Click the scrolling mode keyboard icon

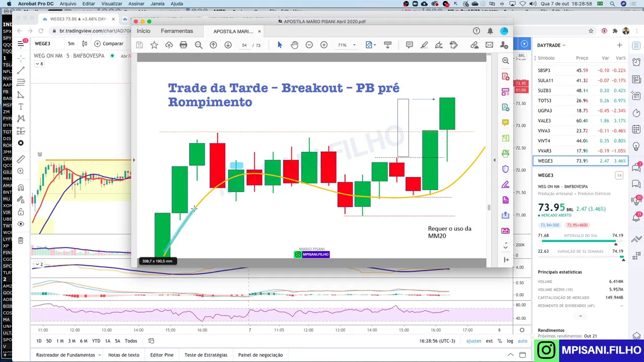point(387,45)
